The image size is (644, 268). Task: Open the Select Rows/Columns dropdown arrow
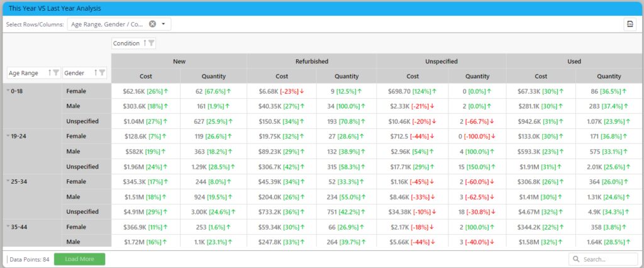click(x=164, y=24)
